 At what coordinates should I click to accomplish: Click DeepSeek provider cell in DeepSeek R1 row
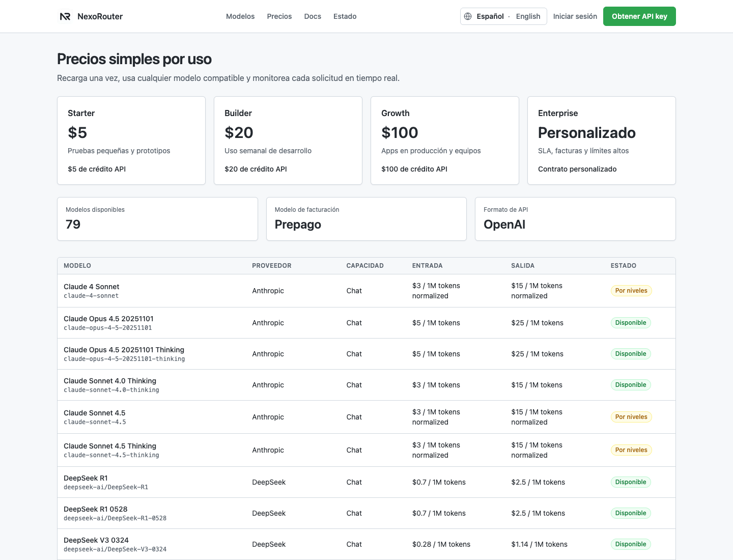[269, 482]
